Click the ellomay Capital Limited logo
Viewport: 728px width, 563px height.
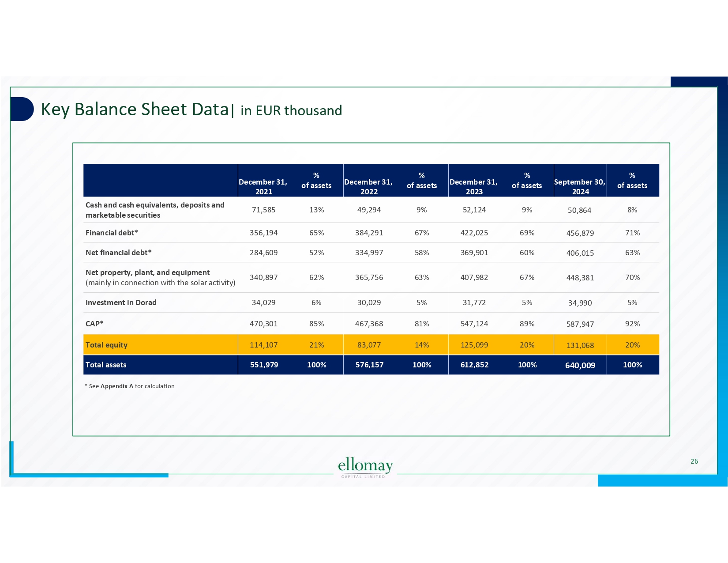(365, 468)
